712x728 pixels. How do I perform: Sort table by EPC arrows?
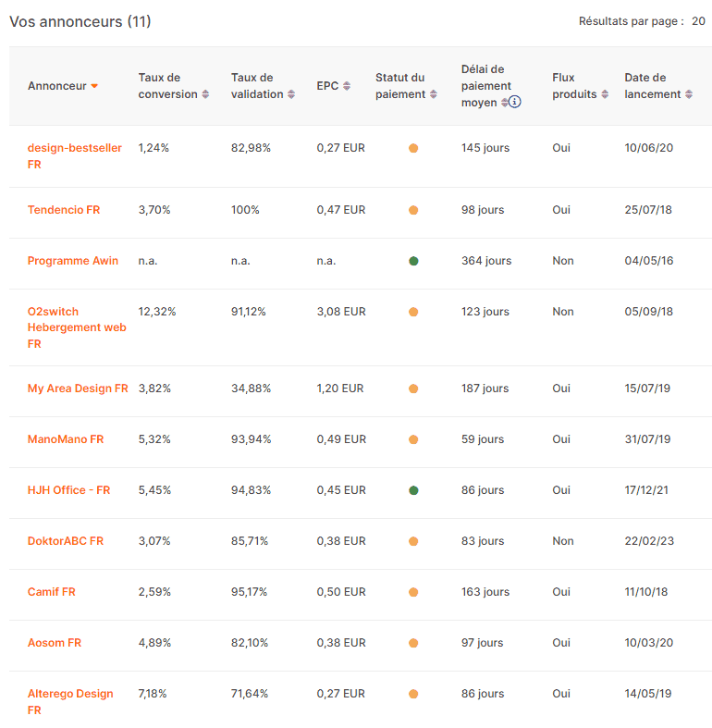tap(347, 86)
